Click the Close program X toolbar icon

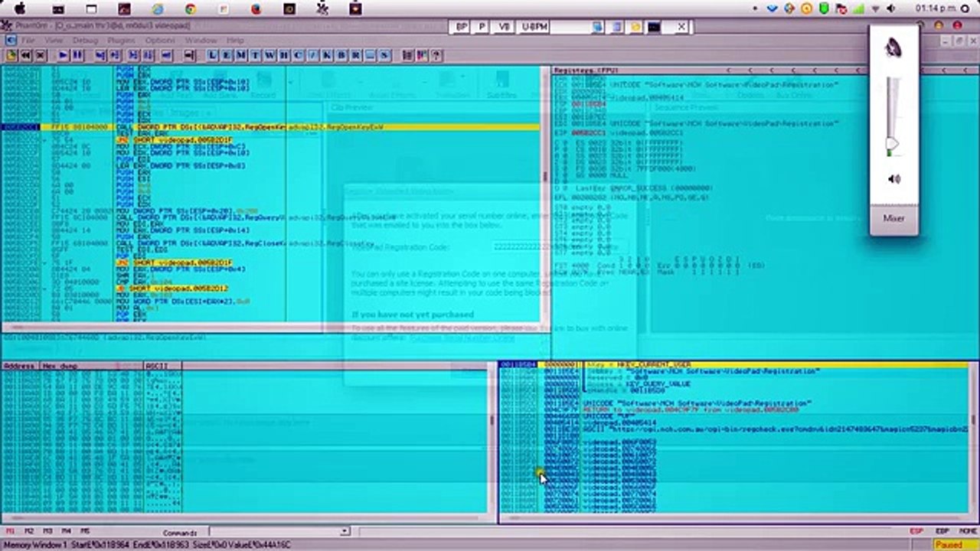[x=41, y=55]
